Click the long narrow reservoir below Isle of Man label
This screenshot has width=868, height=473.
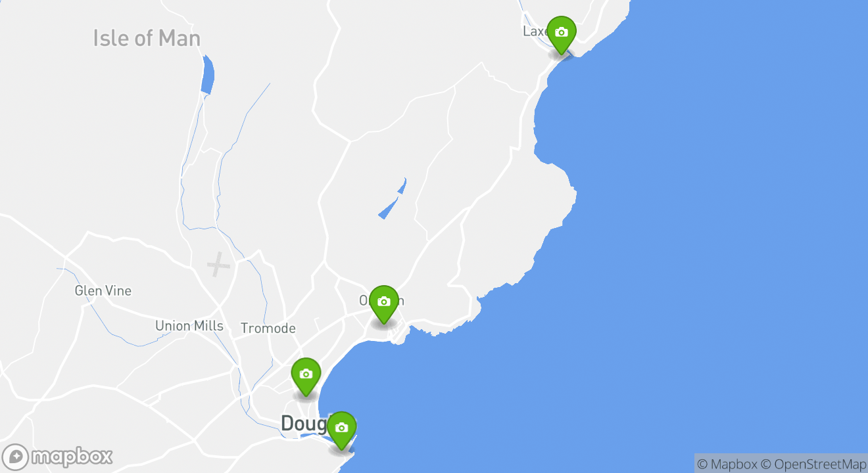[x=208, y=75]
